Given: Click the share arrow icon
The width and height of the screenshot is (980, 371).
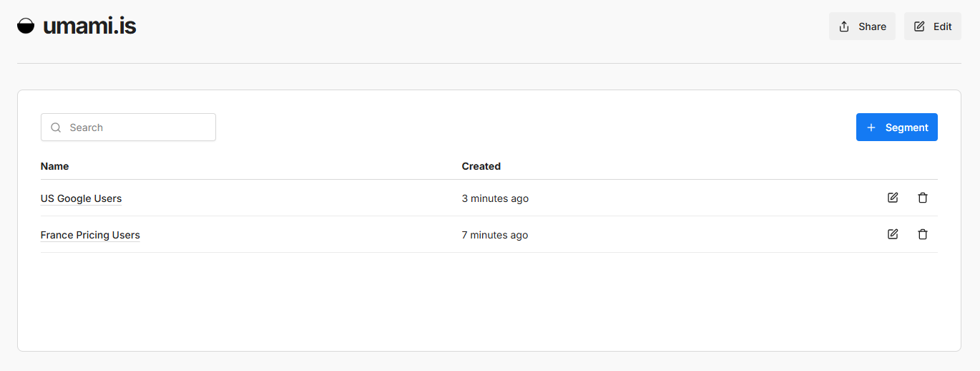Looking at the screenshot, I should 844,26.
